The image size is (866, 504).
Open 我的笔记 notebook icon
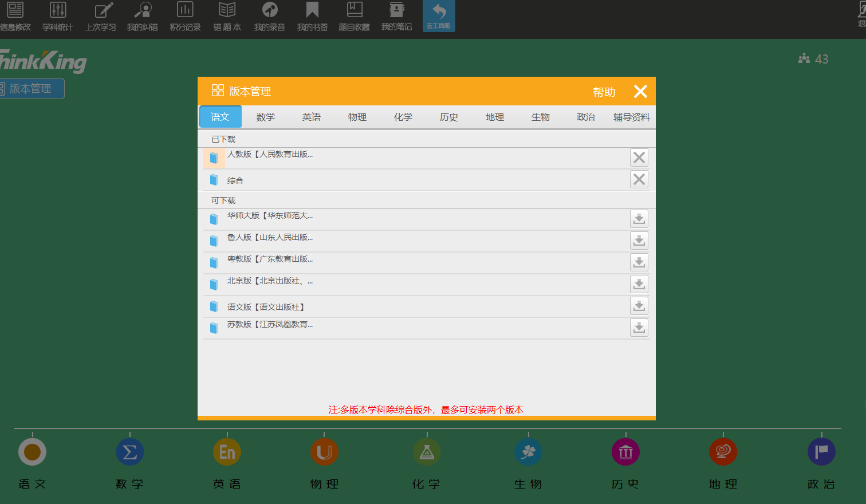pyautogui.click(x=396, y=16)
